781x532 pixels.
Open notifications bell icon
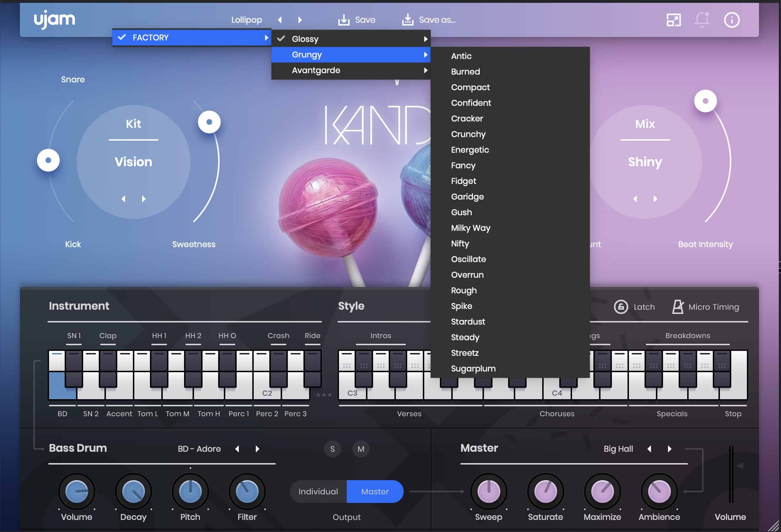pyautogui.click(x=702, y=20)
